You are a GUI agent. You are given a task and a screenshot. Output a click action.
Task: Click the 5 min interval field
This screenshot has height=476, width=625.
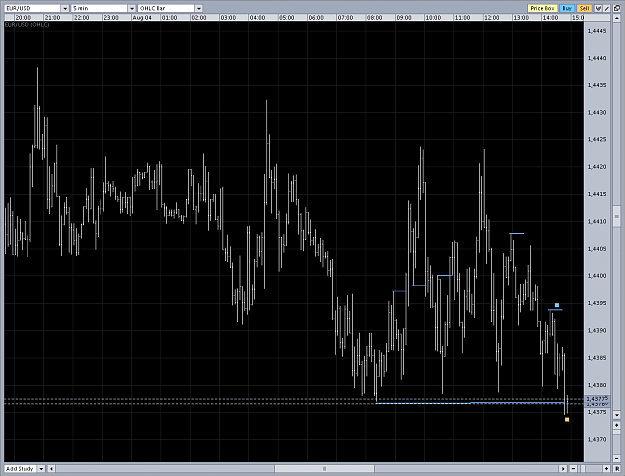click(x=100, y=8)
